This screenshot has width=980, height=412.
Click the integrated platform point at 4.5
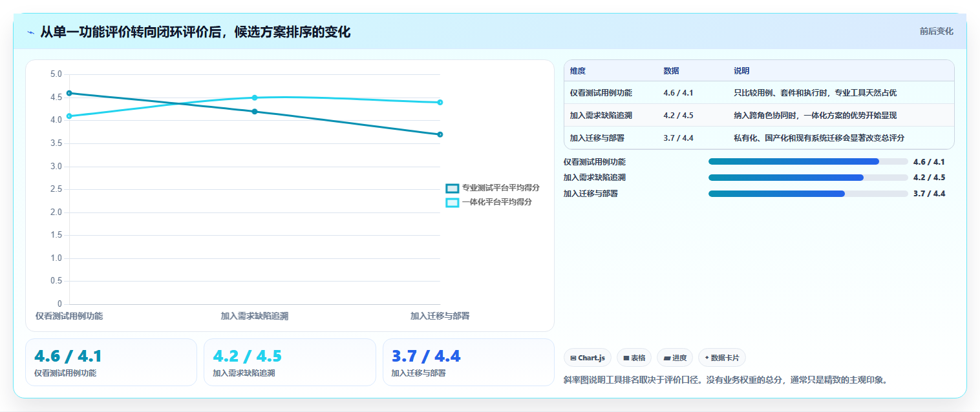tap(255, 98)
